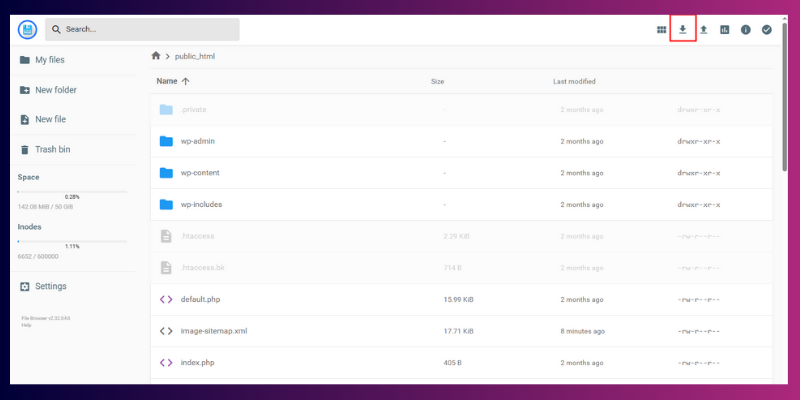800x400 pixels.
Task: Select the wp-admin folder
Action: [x=461, y=141]
